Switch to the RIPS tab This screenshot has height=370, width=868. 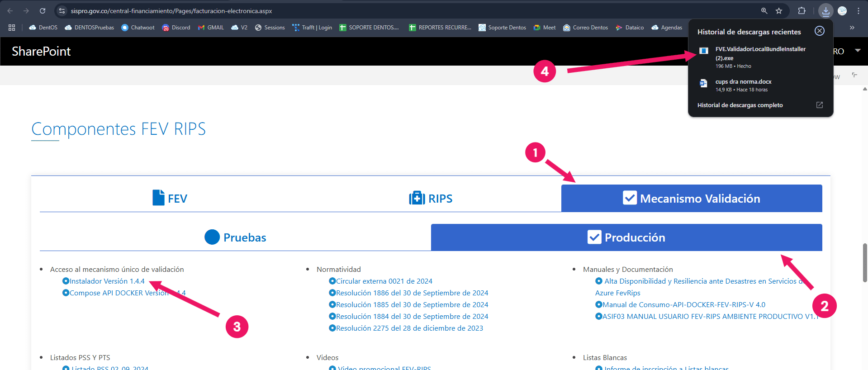[x=431, y=198]
